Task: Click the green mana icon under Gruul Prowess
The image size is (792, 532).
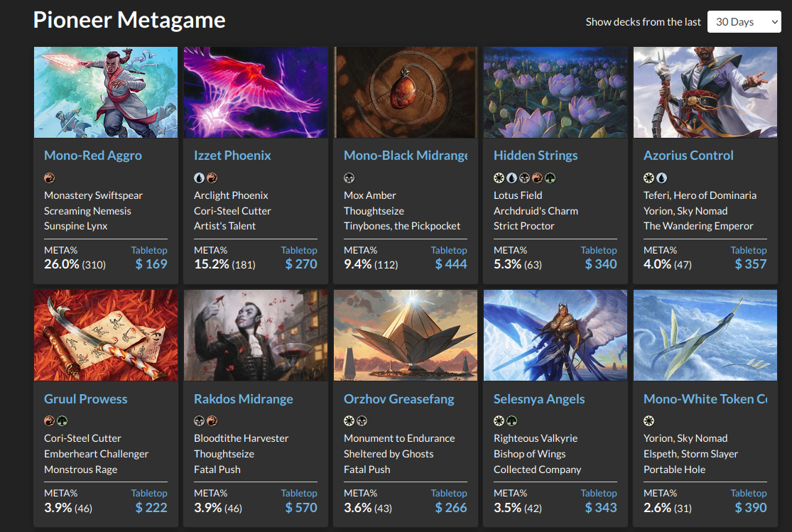Action: coord(62,421)
